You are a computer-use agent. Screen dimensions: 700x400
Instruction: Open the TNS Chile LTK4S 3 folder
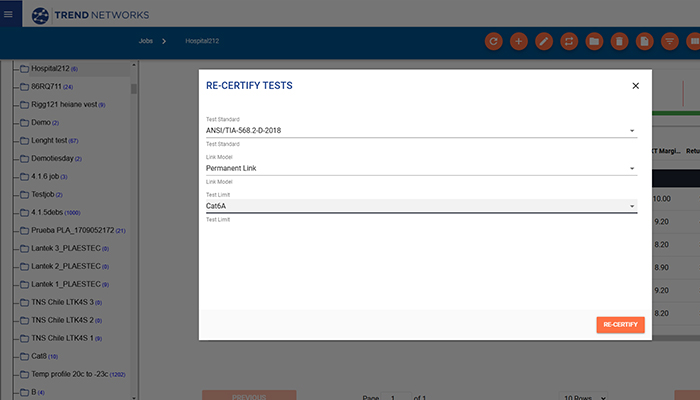(x=64, y=302)
